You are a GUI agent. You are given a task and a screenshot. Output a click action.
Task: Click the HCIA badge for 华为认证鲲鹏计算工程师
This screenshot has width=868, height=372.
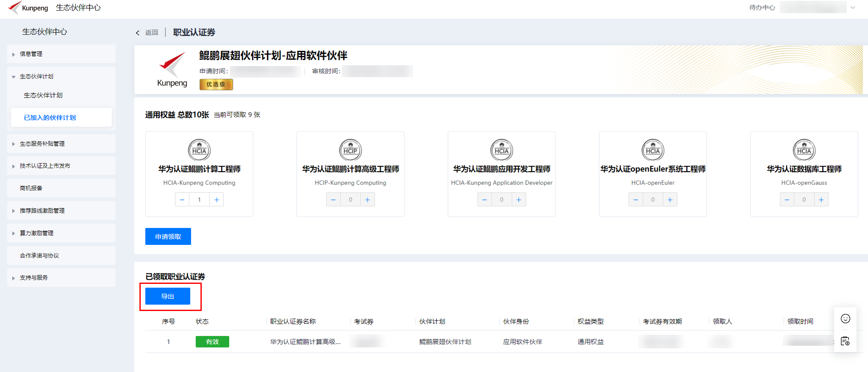click(x=199, y=150)
